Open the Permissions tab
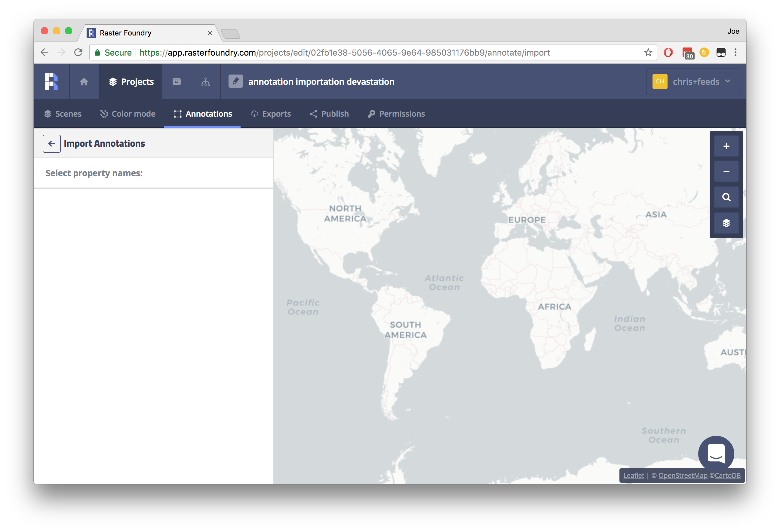The width and height of the screenshot is (780, 532). pyautogui.click(x=396, y=114)
